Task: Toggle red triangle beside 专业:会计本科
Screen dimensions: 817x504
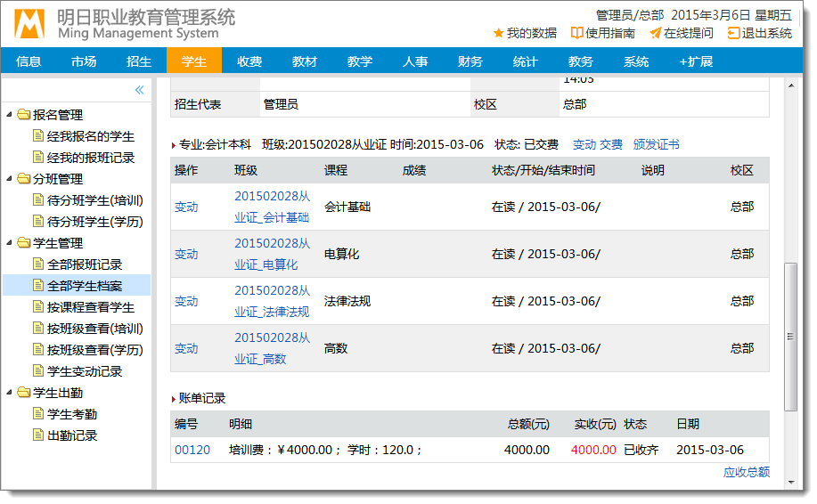Action: (x=174, y=145)
